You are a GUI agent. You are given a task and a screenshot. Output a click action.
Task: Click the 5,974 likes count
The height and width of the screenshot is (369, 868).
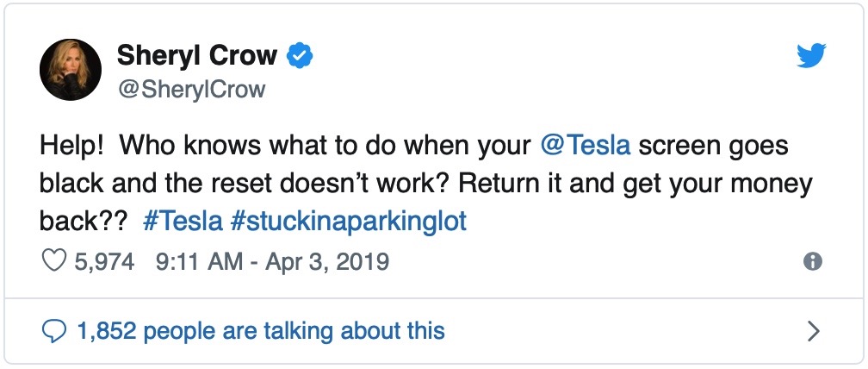click(x=104, y=261)
